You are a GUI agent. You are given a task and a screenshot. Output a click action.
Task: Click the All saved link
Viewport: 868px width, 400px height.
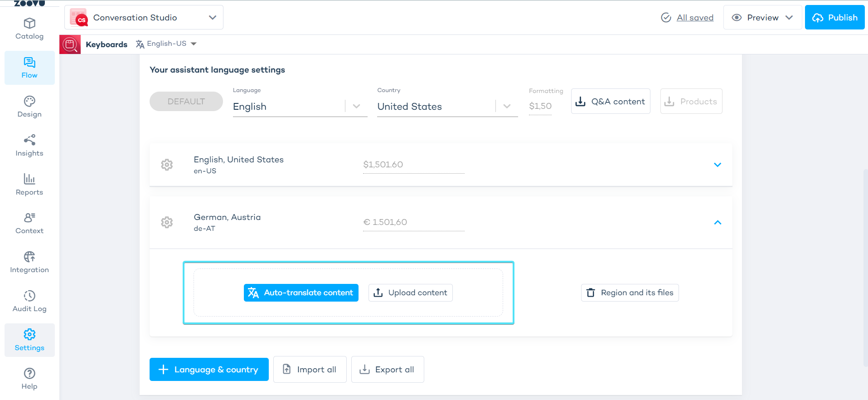tap(694, 18)
